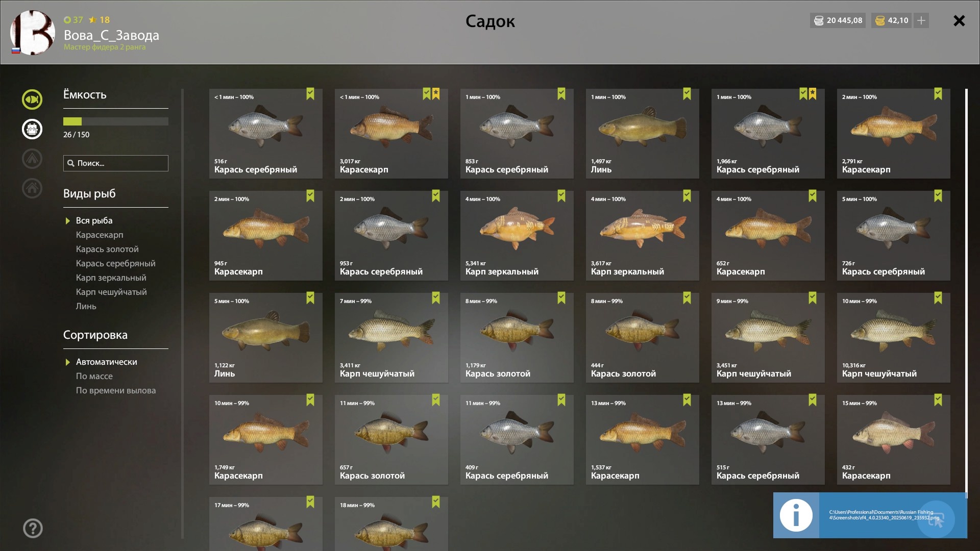980x551 pixels.
Task: Open the tent camp sidebar icon
Action: pos(32,159)
